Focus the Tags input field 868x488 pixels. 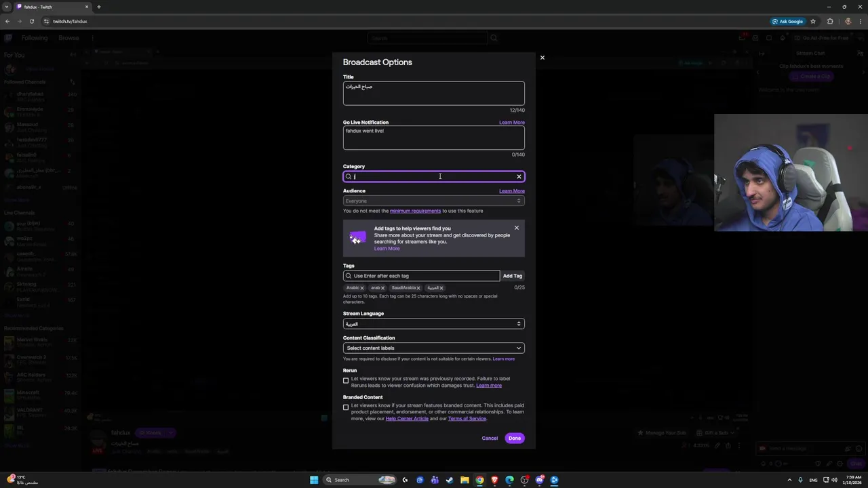pyautogui.click(x=422, y=276)
